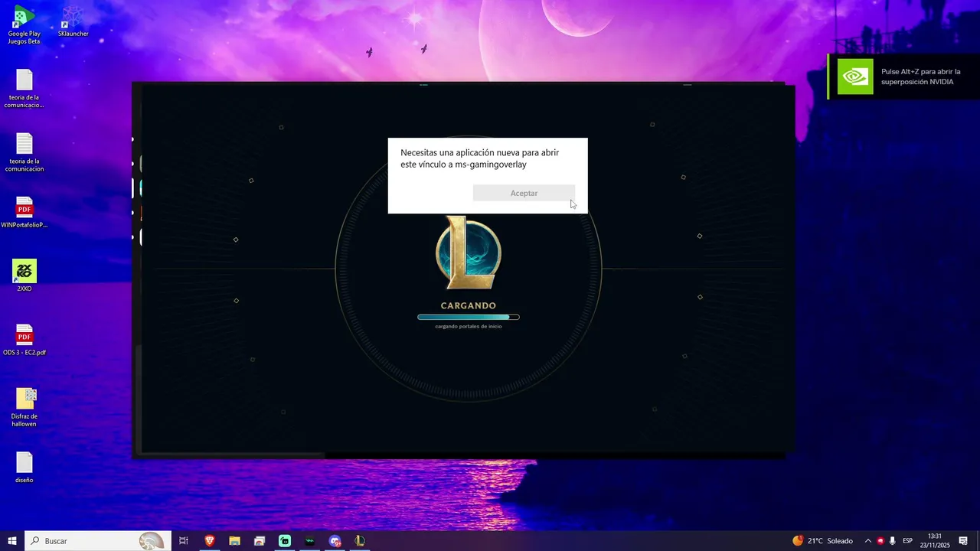
Task: Click the red tray icon
Action: [880, 541]
